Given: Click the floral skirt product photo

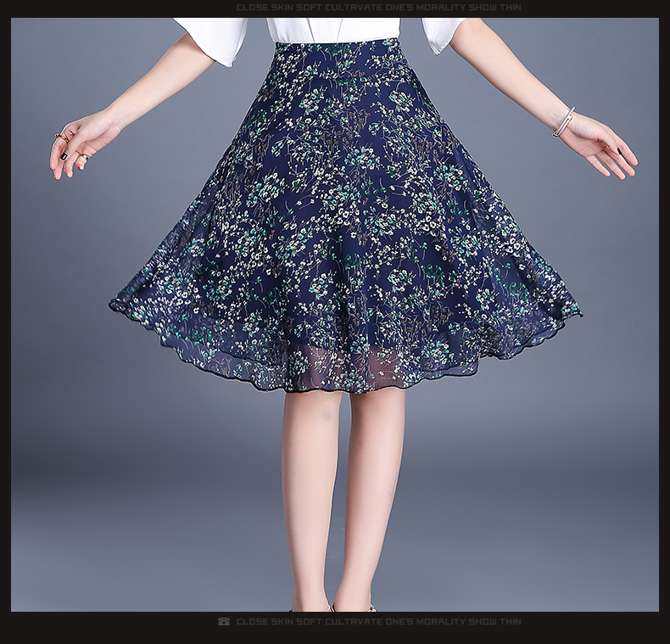Looking at the screenshot, I should pos(334,315).
